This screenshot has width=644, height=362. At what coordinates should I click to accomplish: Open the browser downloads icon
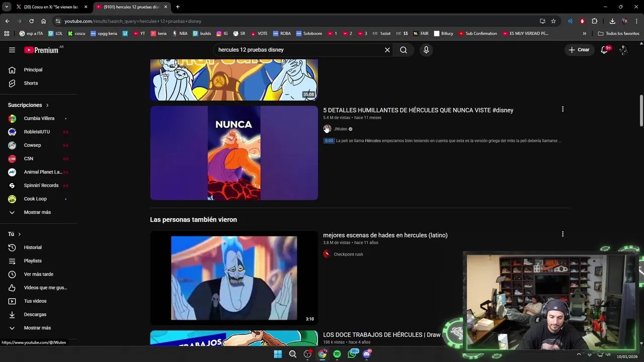[612, 21]
